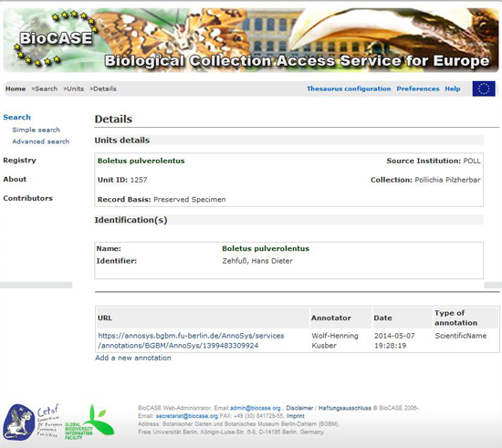
Task: Click Add a new annotation
Action: point(133,358)
